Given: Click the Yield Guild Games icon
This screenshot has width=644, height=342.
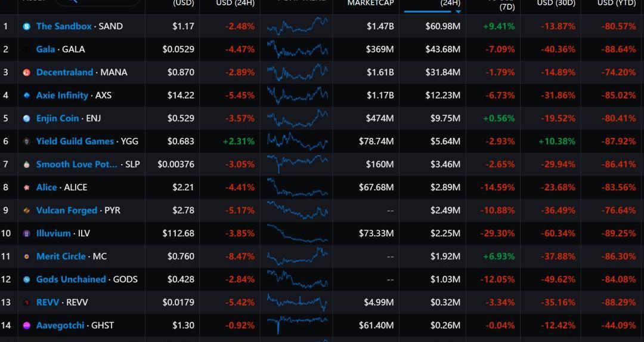Looking at the screenshot, I should 26,141.
